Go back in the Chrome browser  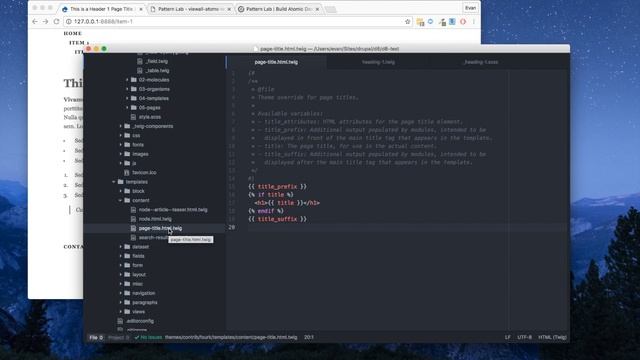pyautogui.click(x=35, y=21)
